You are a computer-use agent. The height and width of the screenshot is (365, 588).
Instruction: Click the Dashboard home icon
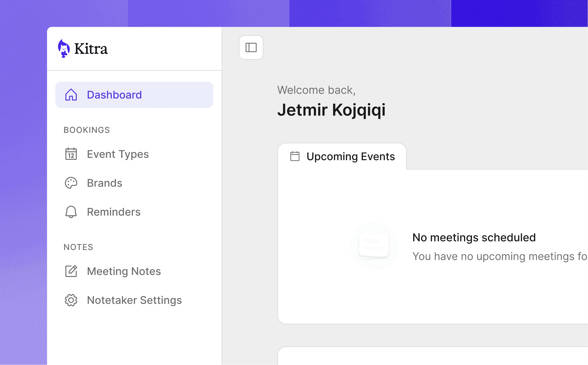(x=71, y=95)
